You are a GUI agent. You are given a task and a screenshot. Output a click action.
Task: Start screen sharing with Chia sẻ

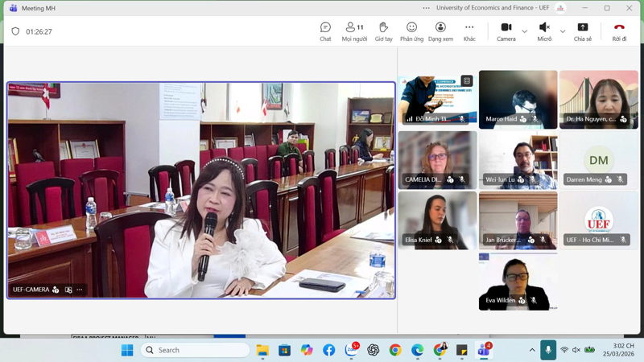(x=582, y=31)
